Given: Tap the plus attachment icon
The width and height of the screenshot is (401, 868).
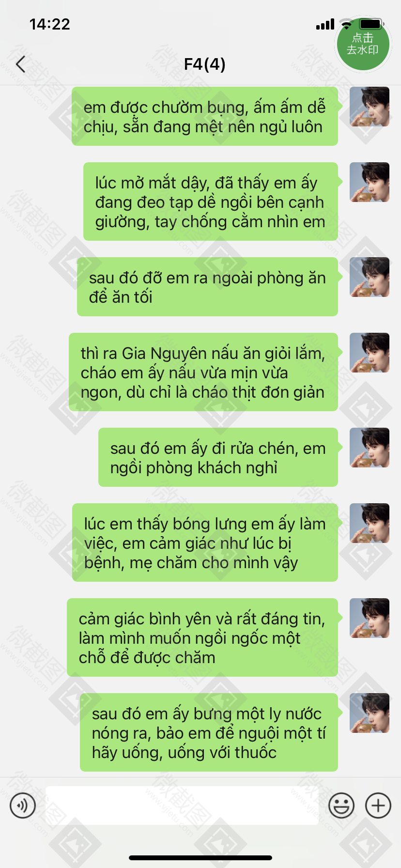Looking at the screenshot, I should [x=378, y=806].
